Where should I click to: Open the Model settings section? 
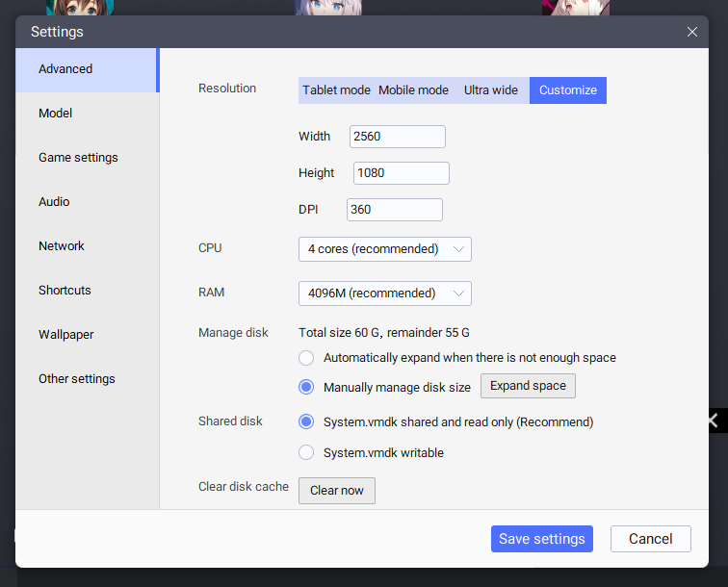[88, 114]
